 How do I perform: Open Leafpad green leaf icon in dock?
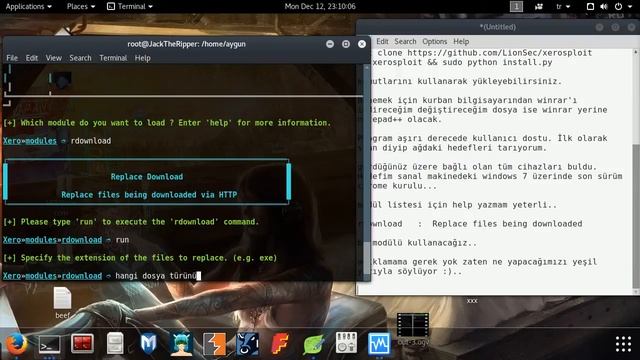(x=313, y=344)
